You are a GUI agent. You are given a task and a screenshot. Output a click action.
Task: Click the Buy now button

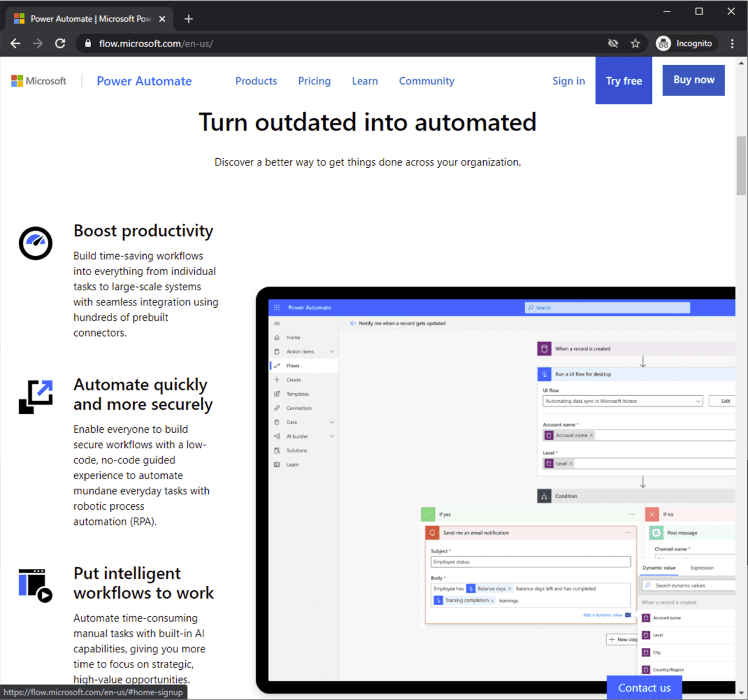(694, 80)
